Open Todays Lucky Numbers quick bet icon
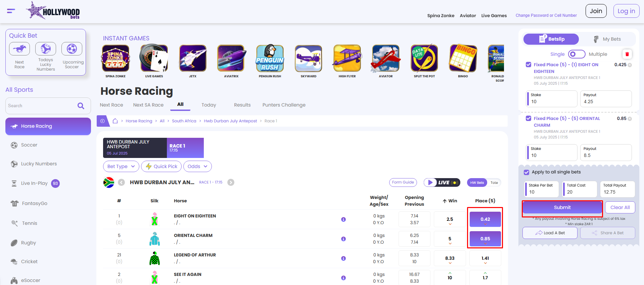644x285 pixels. [46, 49]
